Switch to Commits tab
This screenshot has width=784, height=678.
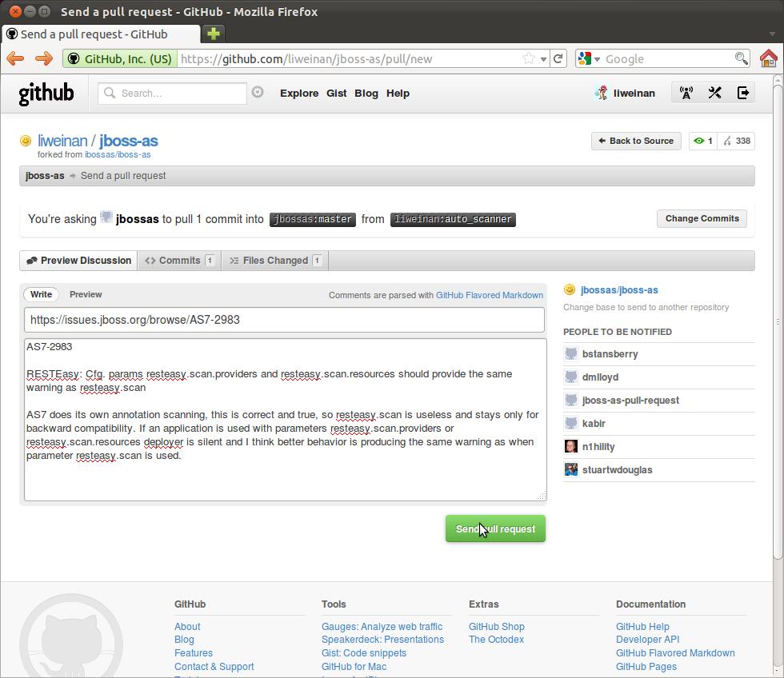pos(179,261)
